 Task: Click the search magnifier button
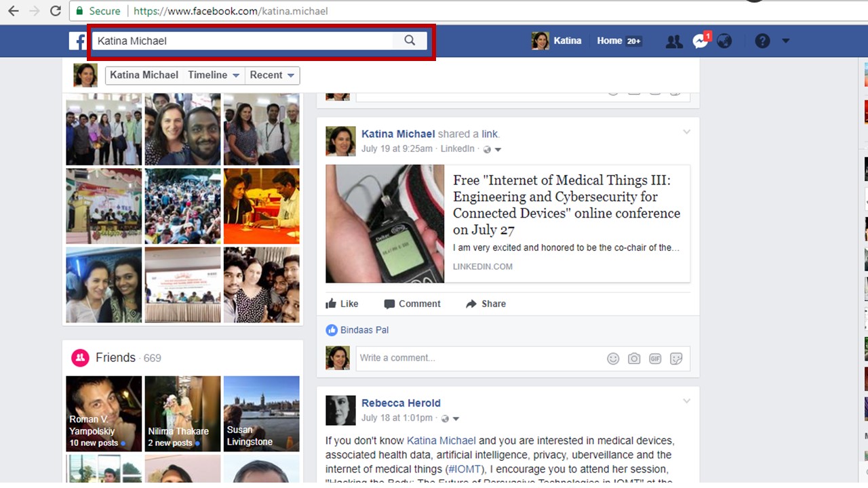click(410, 41)
